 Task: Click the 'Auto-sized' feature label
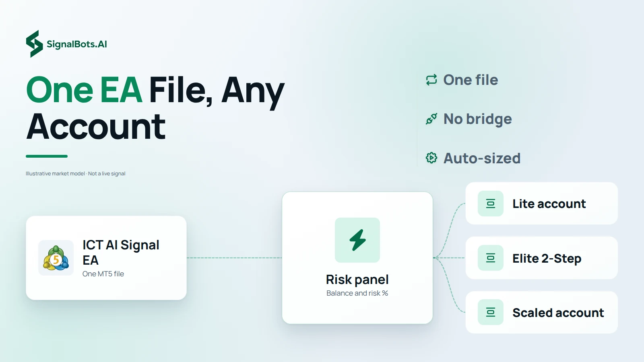pyautogui.click(x=482, y=158)
